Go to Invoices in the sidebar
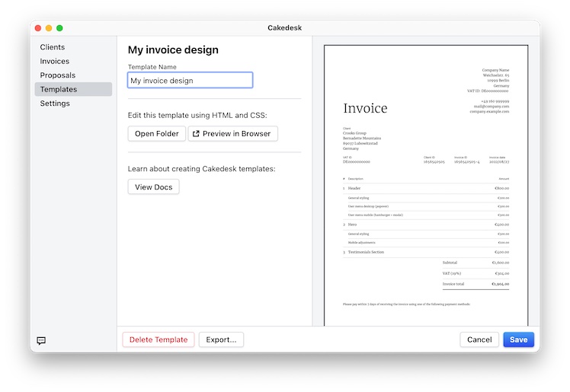 [x=55, y=62]
